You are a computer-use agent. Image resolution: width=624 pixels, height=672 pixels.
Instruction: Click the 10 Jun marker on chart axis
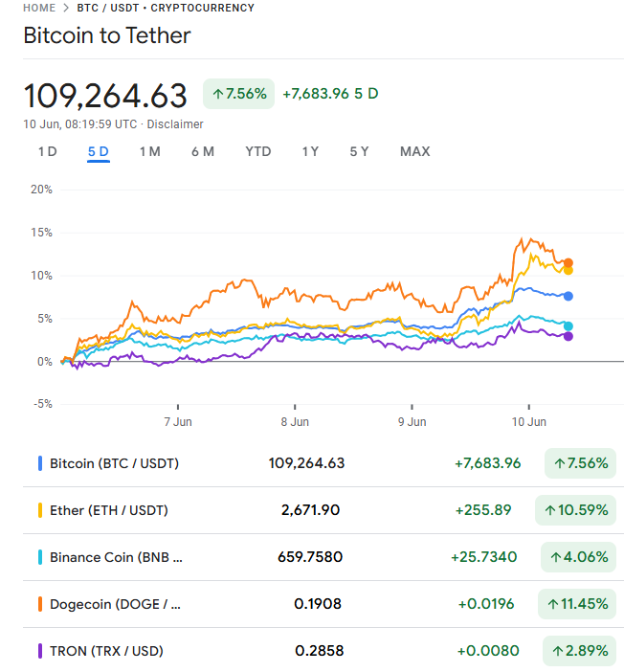pos(529,422)
